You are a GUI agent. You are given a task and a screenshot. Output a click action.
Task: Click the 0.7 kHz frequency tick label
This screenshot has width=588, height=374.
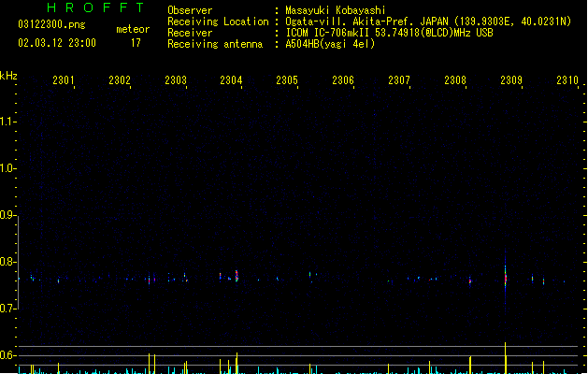pos(7,309)
